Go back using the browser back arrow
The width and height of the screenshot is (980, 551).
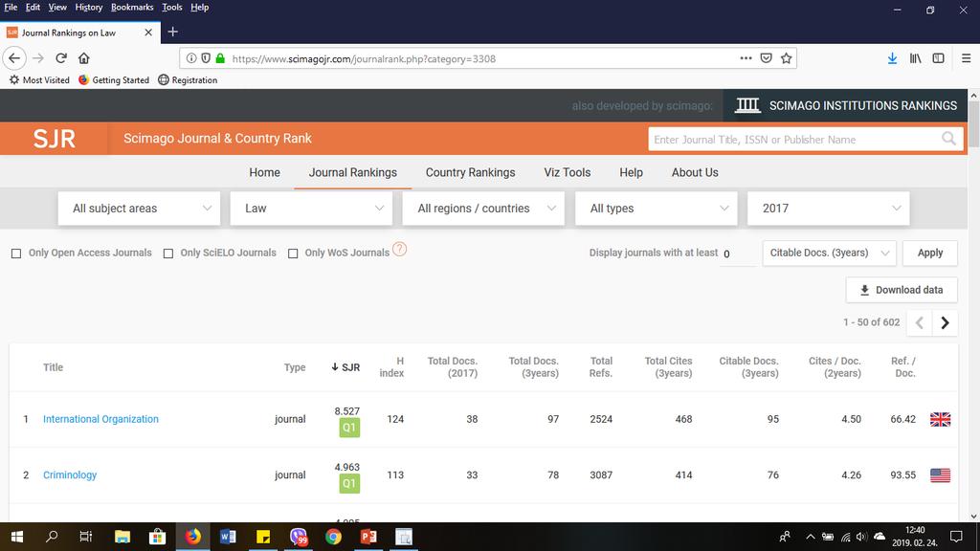click(x=14, y=58)
